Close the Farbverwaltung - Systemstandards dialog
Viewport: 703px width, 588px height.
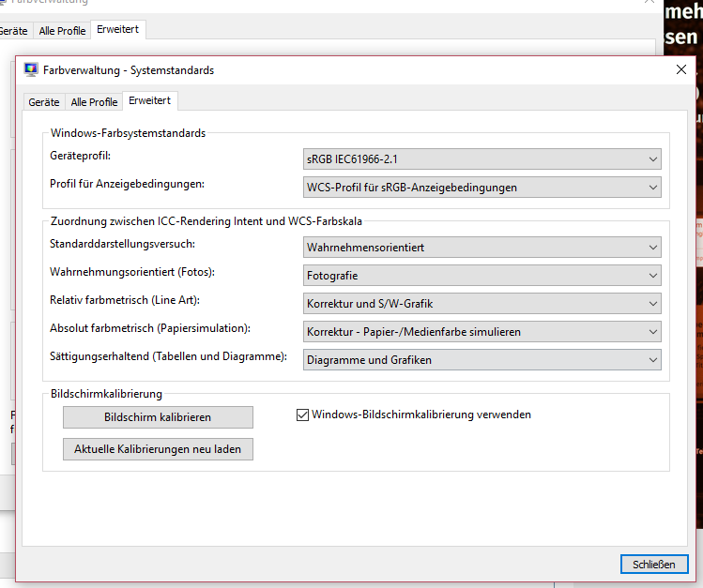[681, 69]
